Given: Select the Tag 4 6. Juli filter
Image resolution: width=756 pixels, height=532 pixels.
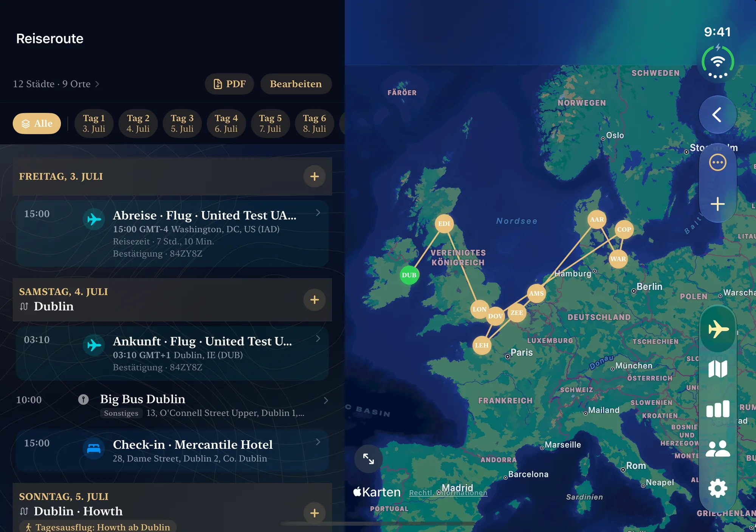Looking at the screenshot, I should pos(226,123).
